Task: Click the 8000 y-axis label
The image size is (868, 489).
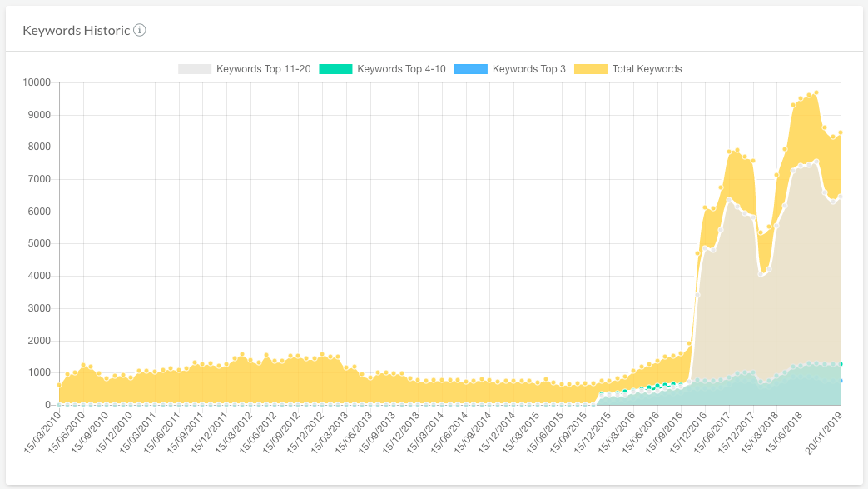Action: click(39, 147)
